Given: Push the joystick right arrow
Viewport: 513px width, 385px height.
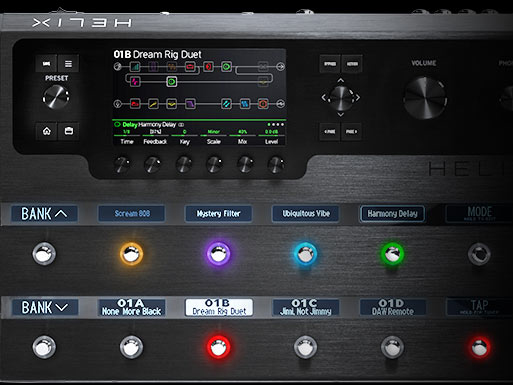Looking at the screenshot, I should tap(358, 98).
